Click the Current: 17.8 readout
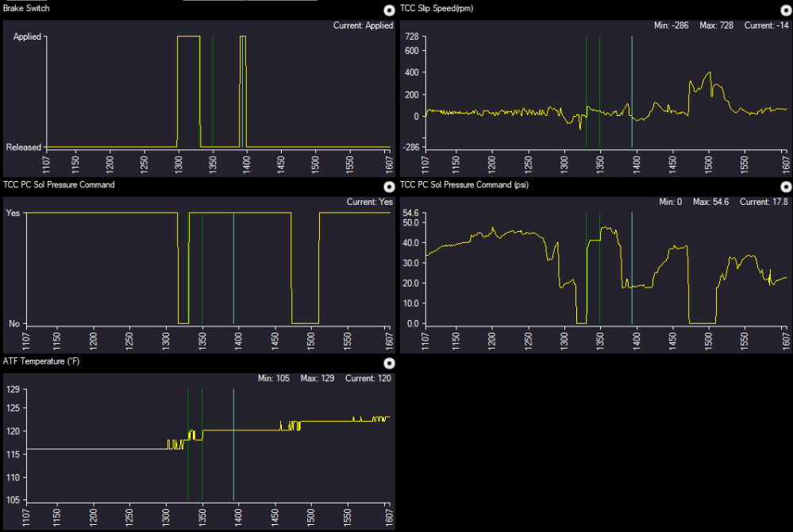The height and width of the screenshot is (532, 793). pos(764,202)
